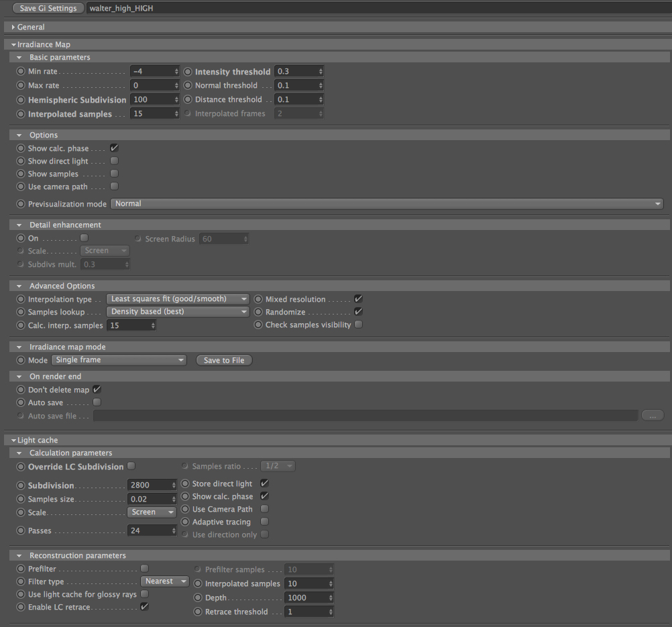
Task: Click the Check samples visibility animation dot
Action: 258,325
